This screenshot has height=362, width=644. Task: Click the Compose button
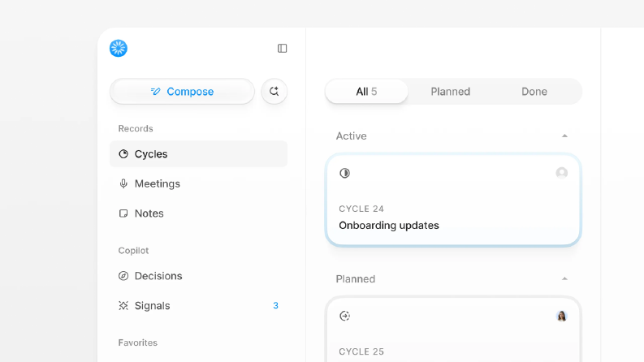click(x=182, y=91)
